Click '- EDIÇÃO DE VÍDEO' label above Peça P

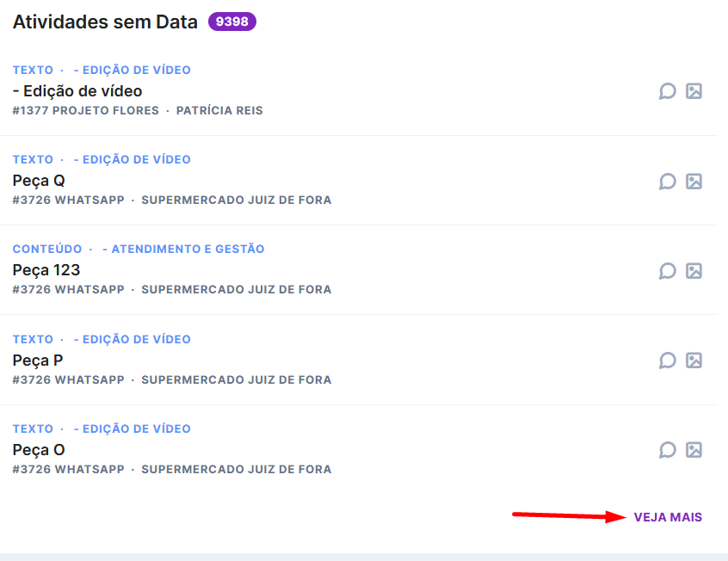133,340
